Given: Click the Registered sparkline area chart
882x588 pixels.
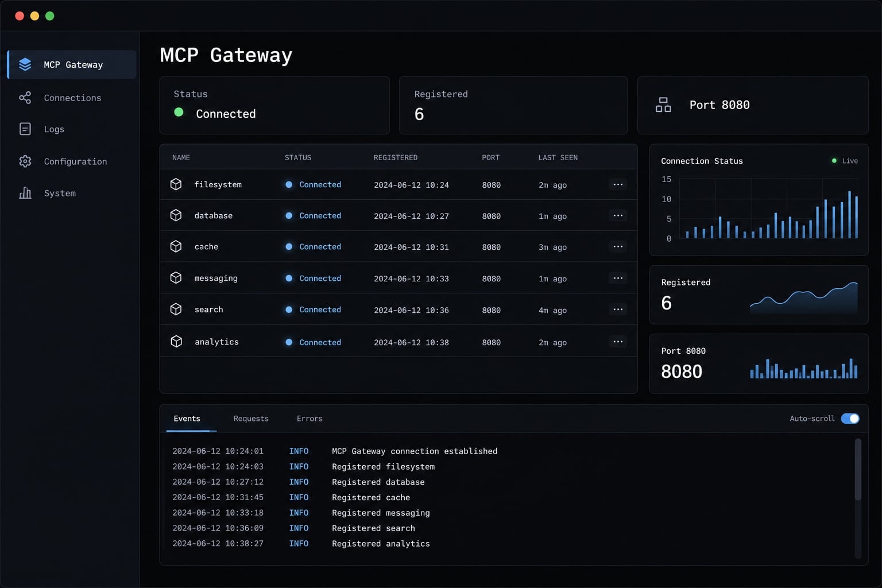Looking at the screenshot, I should pos(804,297).
